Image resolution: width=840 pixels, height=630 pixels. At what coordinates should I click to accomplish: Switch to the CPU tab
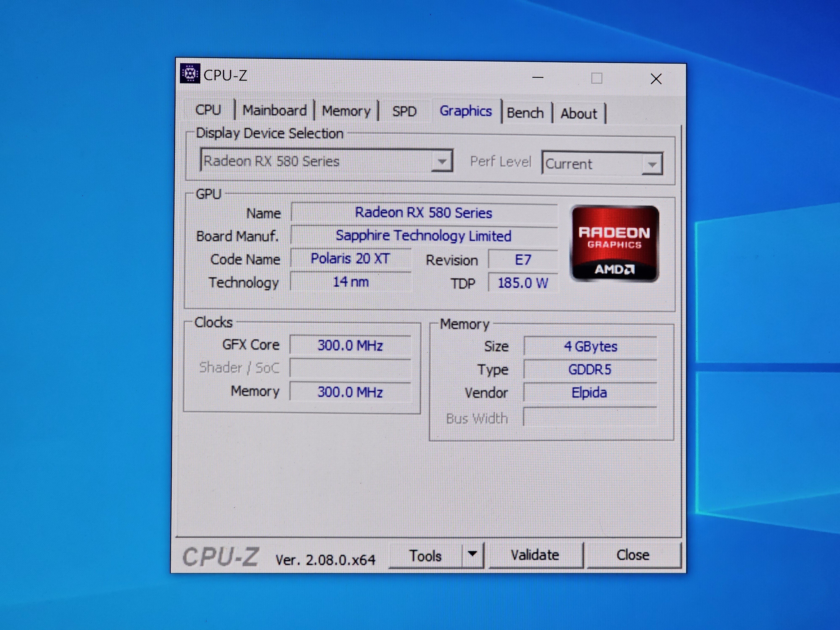tap(208, 110)
